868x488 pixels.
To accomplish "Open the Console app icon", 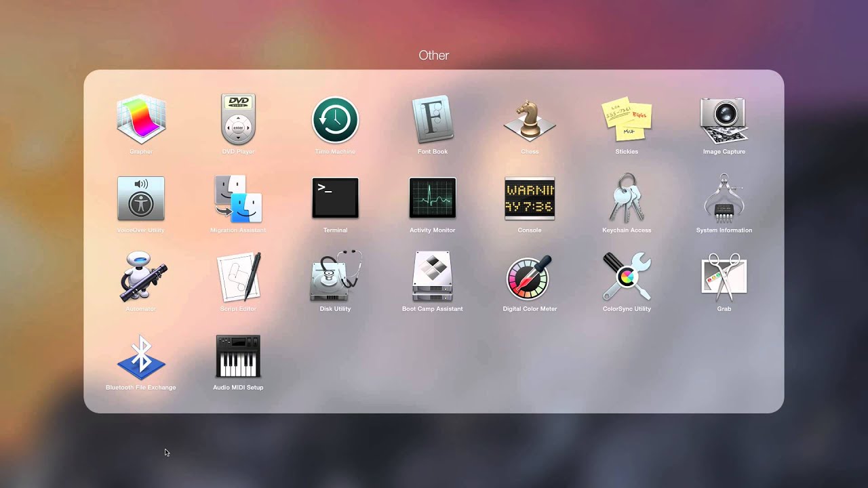I will pyautogui.click(x=530, y=199).
